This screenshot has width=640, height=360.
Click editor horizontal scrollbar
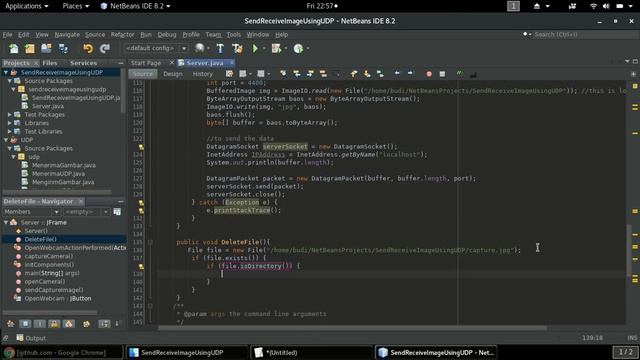pos(352,328)
